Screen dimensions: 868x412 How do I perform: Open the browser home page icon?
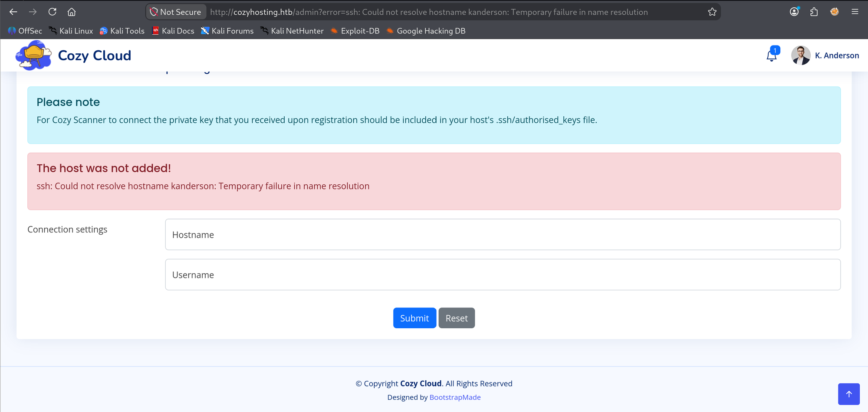click(x=72, y=12)
